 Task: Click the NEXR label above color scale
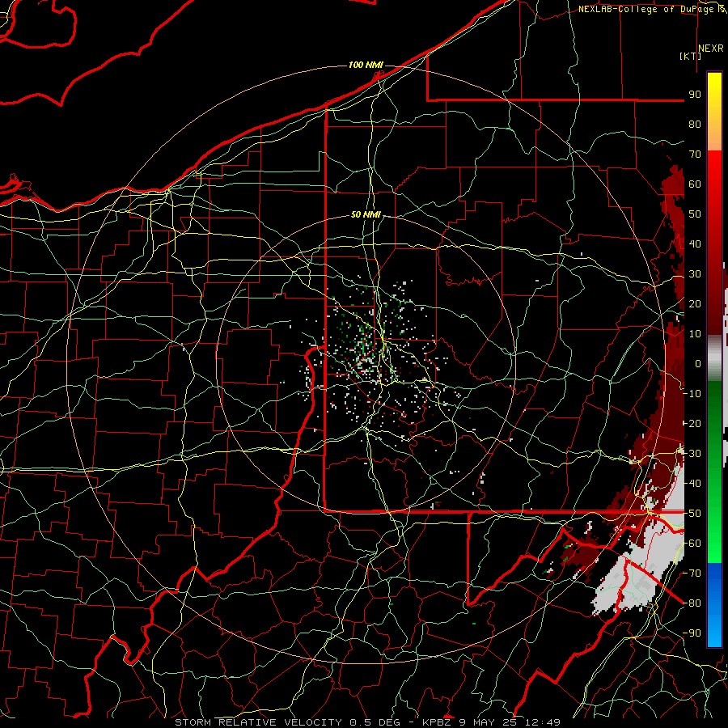pos(710,48)
